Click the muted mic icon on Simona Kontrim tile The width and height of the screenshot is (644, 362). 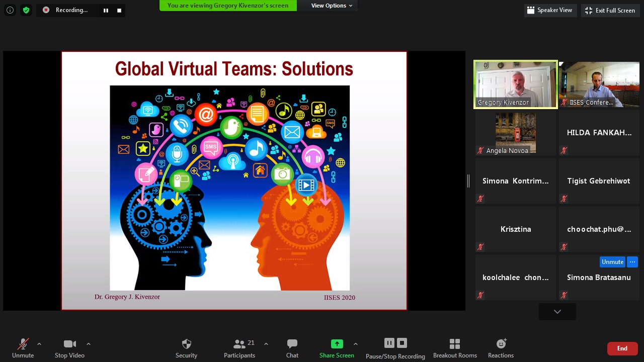pyautogui.click(x=480, y=199)
